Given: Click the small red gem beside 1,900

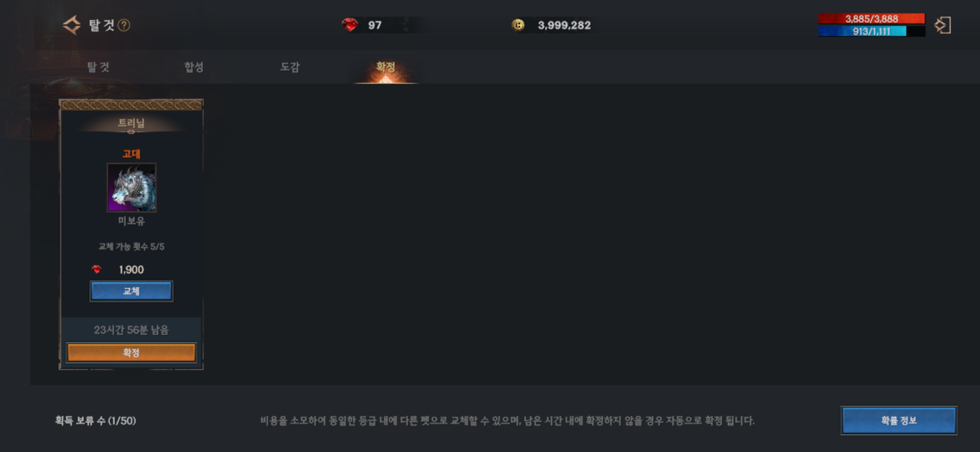Looking at the screenshot, I should [x=96, y=270].
